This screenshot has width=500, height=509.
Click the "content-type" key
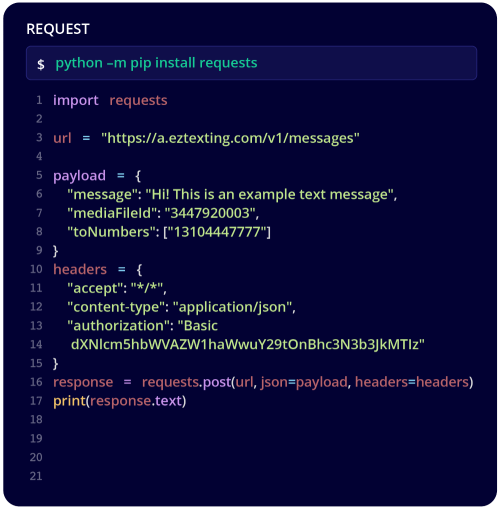[116, 307]
